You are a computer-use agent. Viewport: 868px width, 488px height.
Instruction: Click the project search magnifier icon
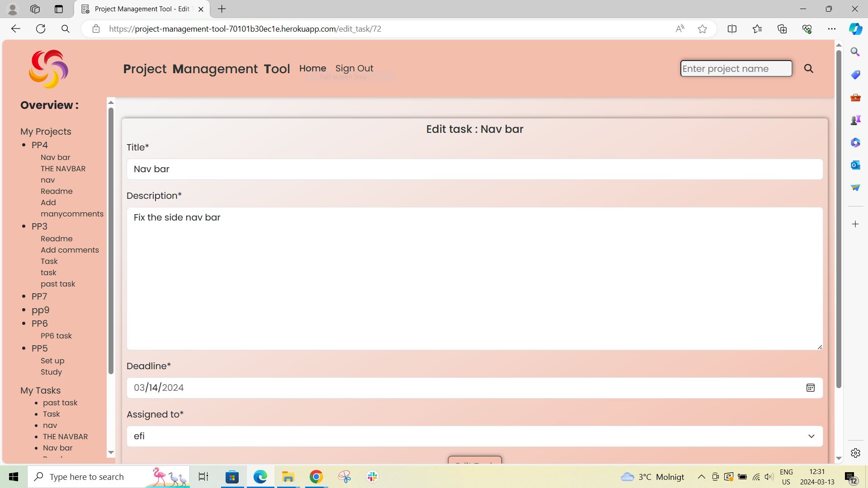(x=809, y=68)
